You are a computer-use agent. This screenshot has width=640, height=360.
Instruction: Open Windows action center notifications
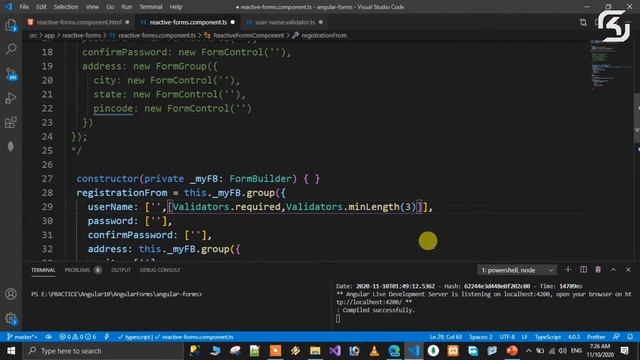624,351
